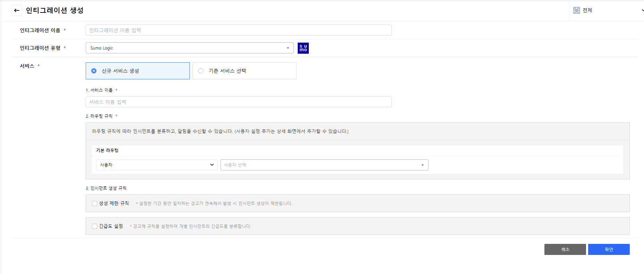Check the 긴급도 설정 checkbox
The image size is (644, 274).
(x=94, y=227)
